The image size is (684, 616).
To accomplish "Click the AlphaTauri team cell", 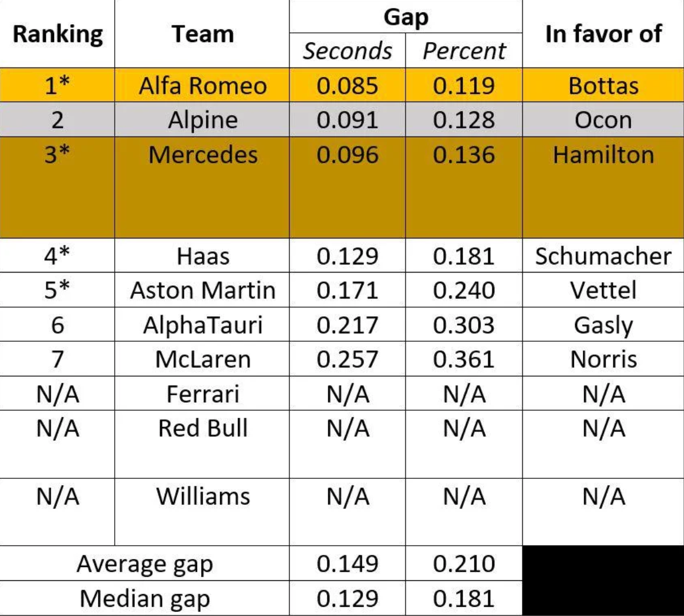I will (x=202, y=326).
